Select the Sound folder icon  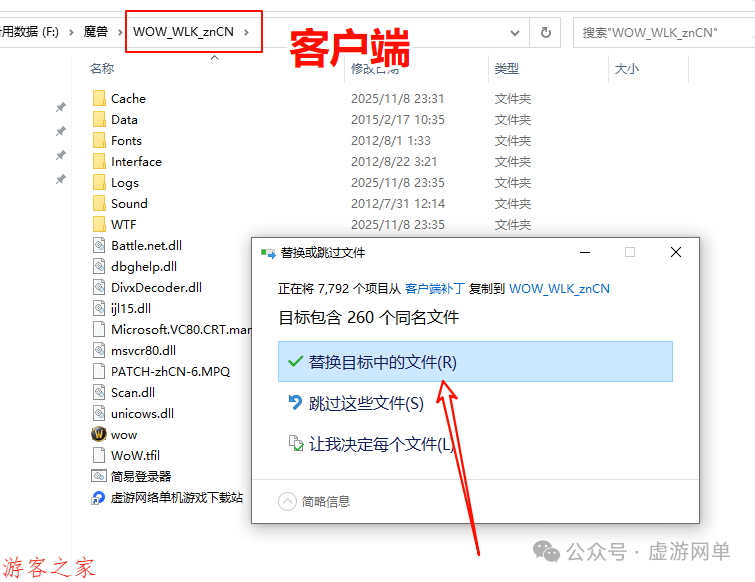click(99, 203)
